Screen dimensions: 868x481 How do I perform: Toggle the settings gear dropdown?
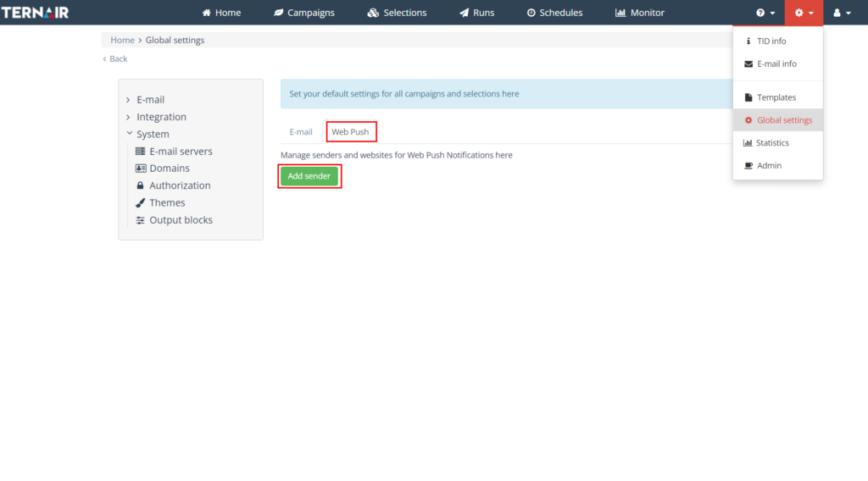[x=804, y=13]
